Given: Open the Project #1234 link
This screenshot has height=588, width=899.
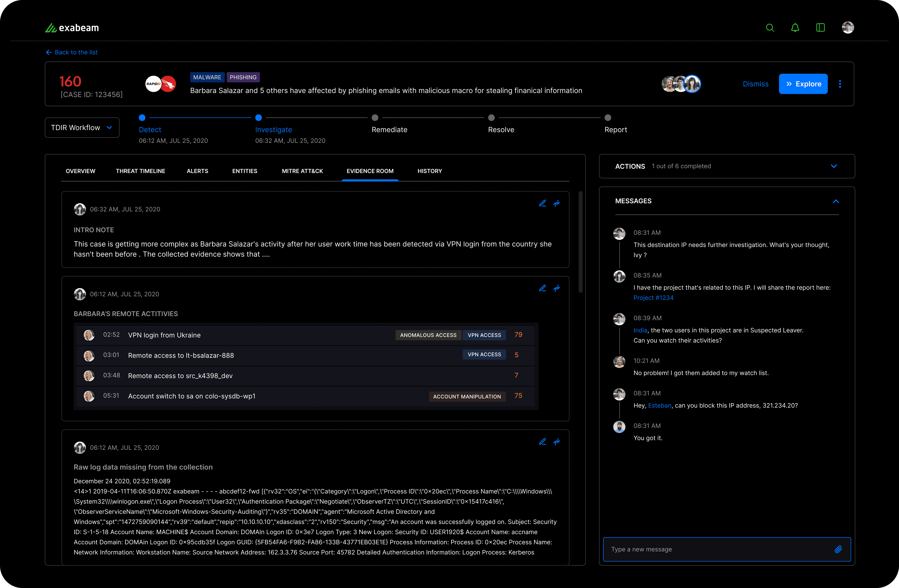Looking at the screenshot, I should (653, 298).
